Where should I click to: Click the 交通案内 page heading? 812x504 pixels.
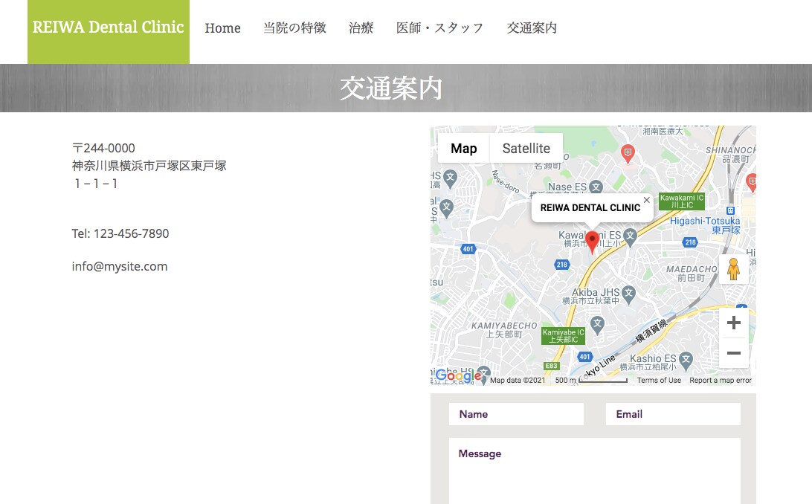tap(391, 88)
